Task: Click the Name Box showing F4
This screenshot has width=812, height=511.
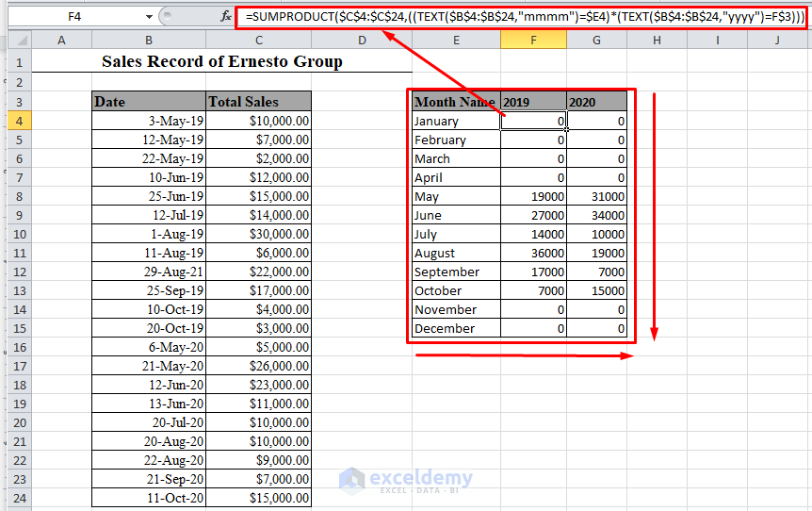Action: pos(74,17)
